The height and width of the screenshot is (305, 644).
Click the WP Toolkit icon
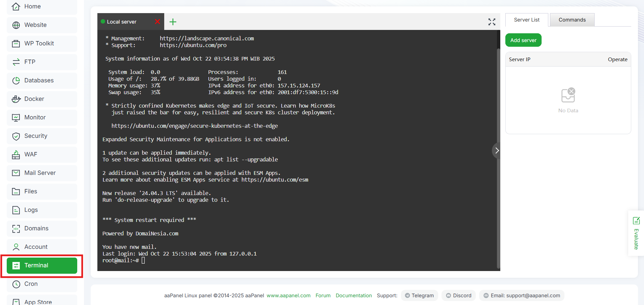coord(16,43)
